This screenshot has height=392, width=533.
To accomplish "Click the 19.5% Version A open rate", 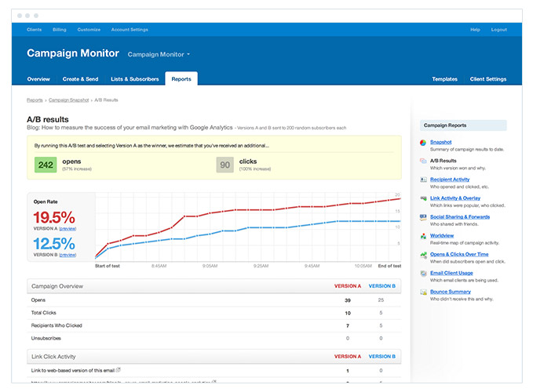I will click(x=54, y=217).
